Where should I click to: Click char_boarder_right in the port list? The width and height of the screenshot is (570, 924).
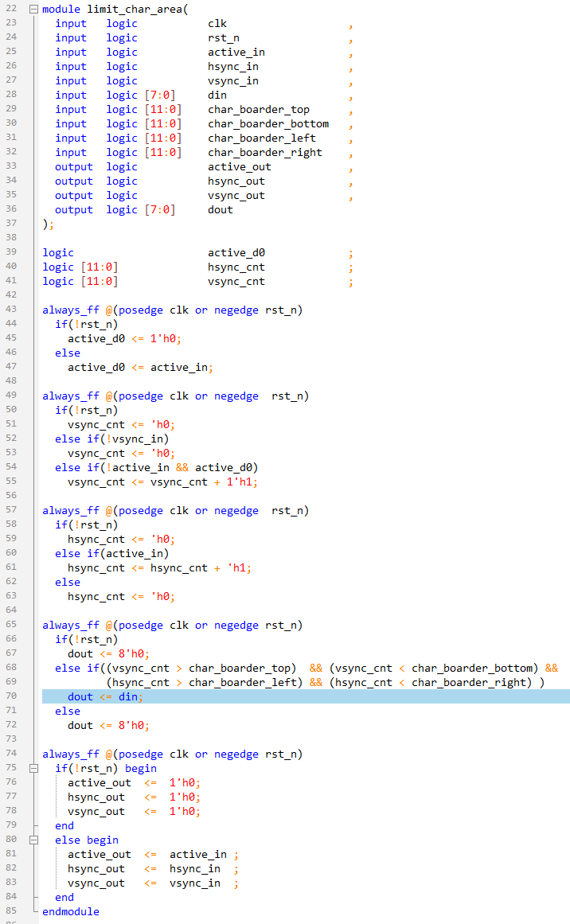point(264,152)
